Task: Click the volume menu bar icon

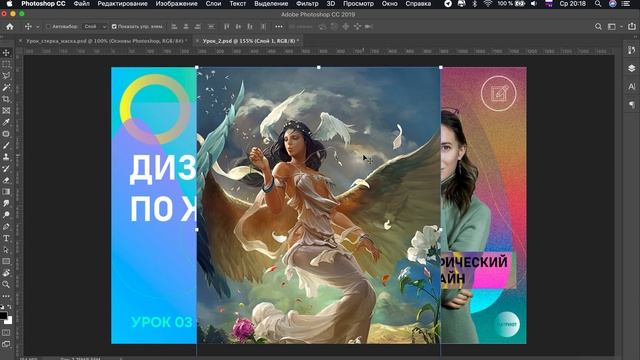Action: pyautogui.click(x=533, y=4)
